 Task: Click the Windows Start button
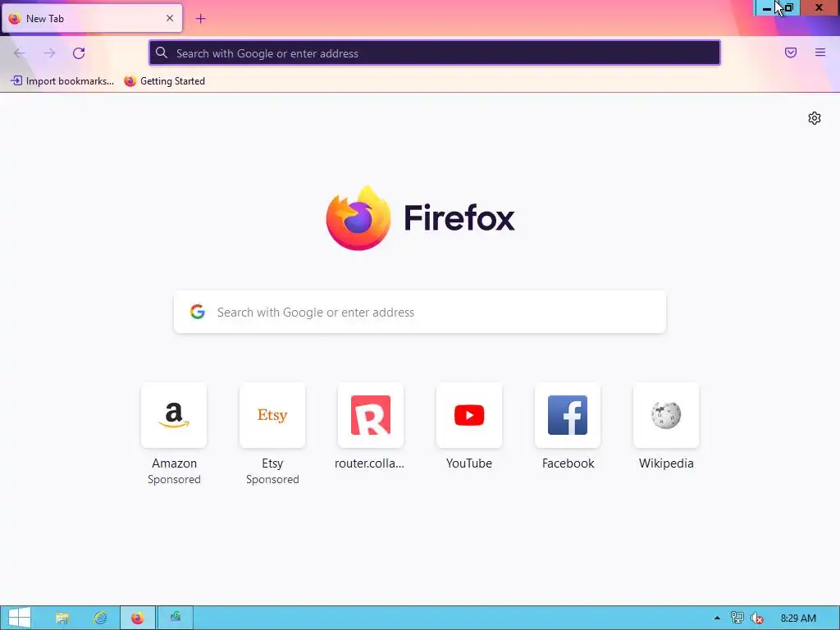point(19,618)
